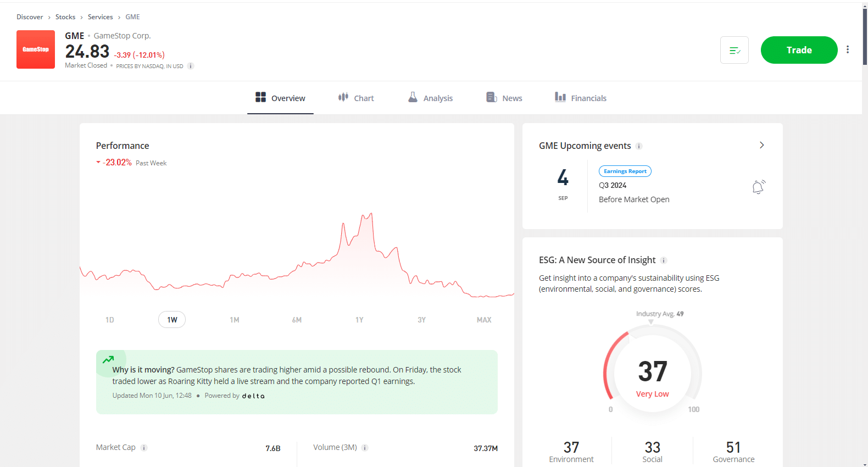Click the 24.83 stock price

pos(87,52)
